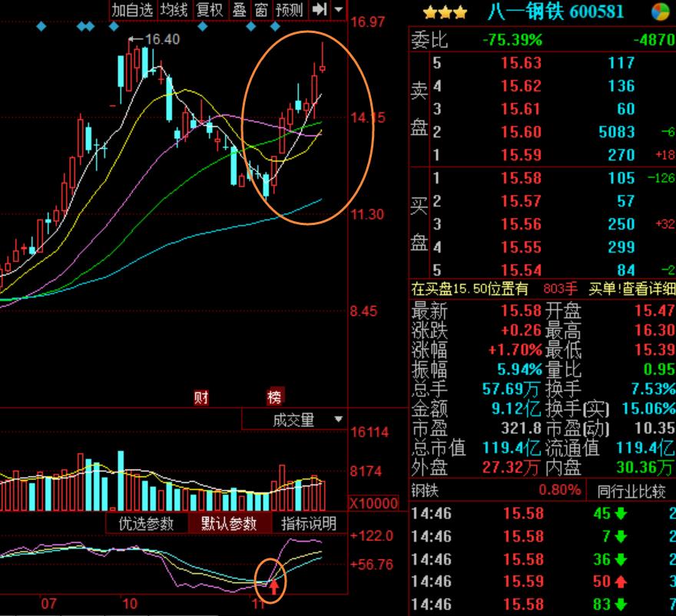Click sell level 2 price 15.60
This screenshot has height=616, width=676.
tap(521, 132)
